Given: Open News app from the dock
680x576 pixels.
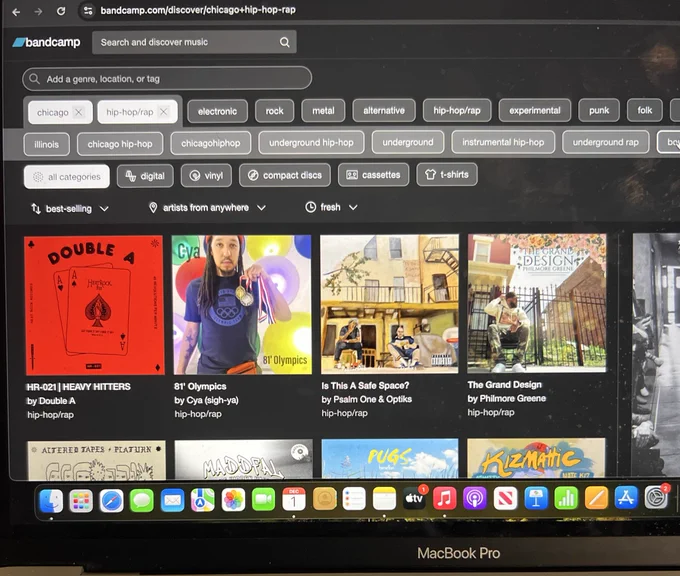Looking at the screenshot, I should 505,498.
